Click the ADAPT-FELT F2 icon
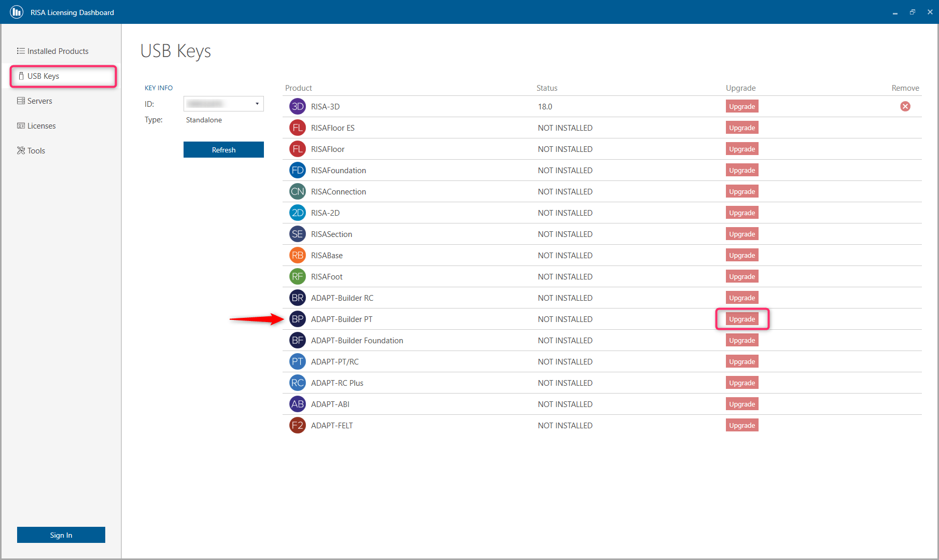The image size is (939, 560). tap(297, 425)
